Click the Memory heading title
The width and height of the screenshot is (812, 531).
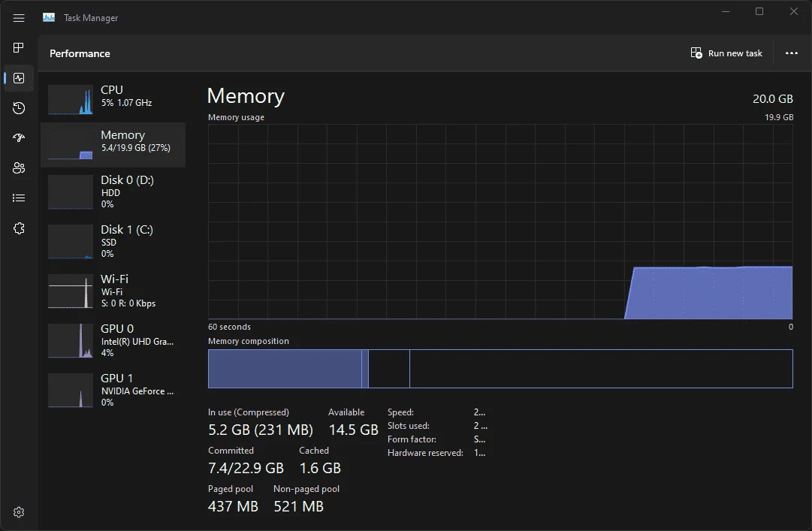[x=246, y=96]
